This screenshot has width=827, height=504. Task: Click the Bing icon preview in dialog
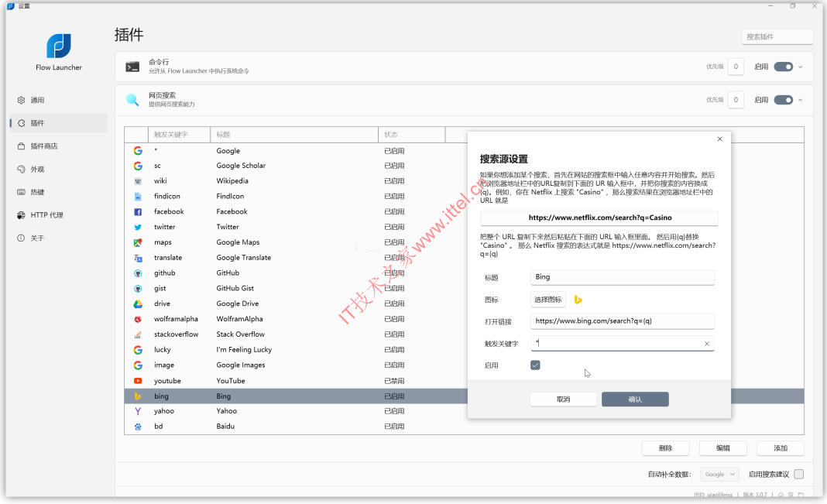pyautogui.click(x=578, y=300)
